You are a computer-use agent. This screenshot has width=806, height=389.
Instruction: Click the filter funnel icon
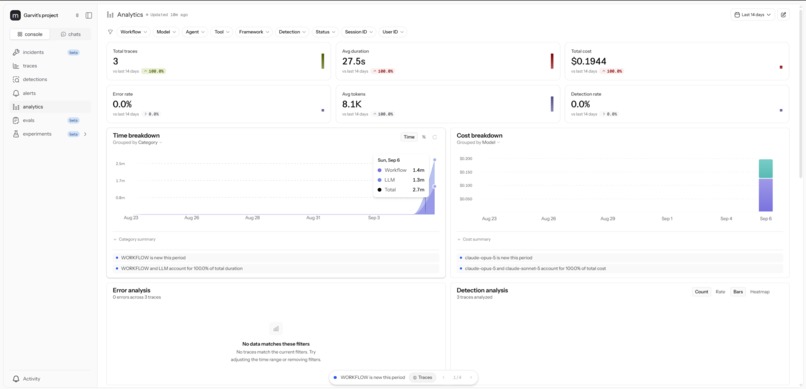(110, 32)
